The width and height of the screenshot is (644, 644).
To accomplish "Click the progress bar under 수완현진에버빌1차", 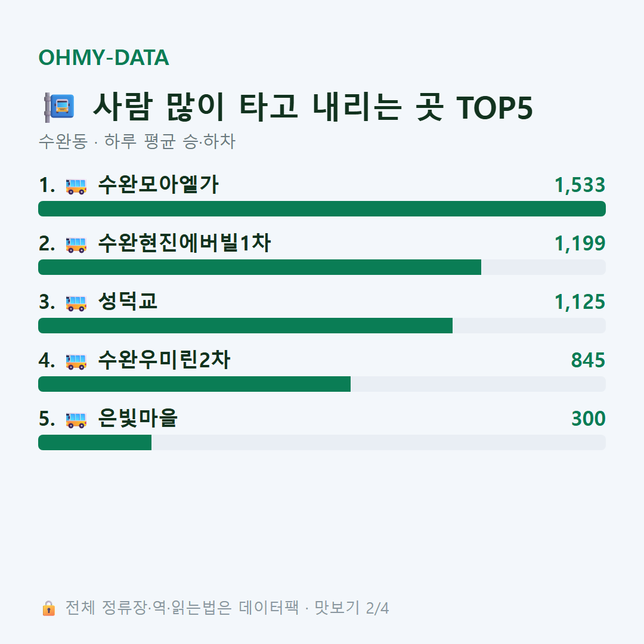I will tap(322, 267).
